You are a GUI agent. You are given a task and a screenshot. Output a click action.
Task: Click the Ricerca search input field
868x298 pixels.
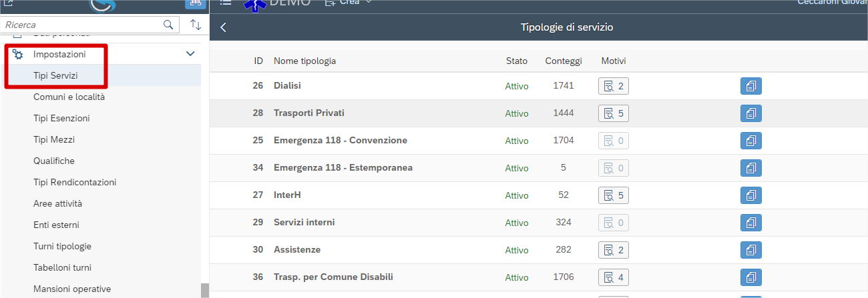(x=80, y=25)
